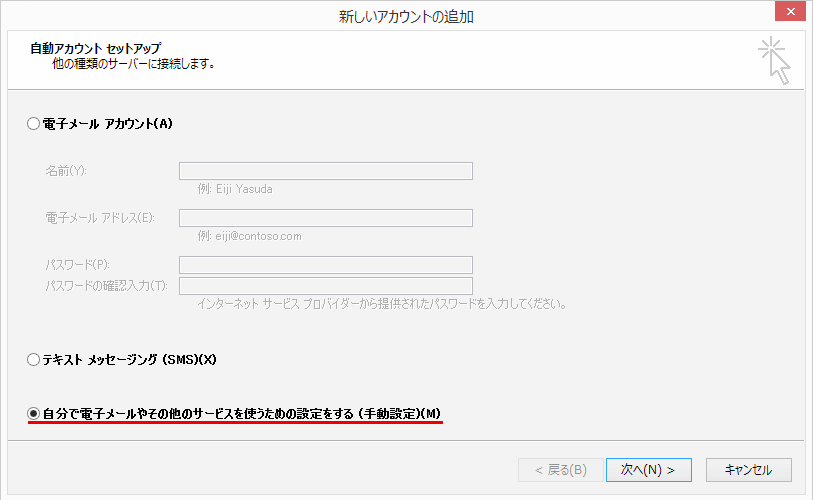Image resolution: width=813 pixels, height=500 pixels.
Task: Click the example text eiji@contoso.com
Action: pyautogui.click(x=258, y=236)
